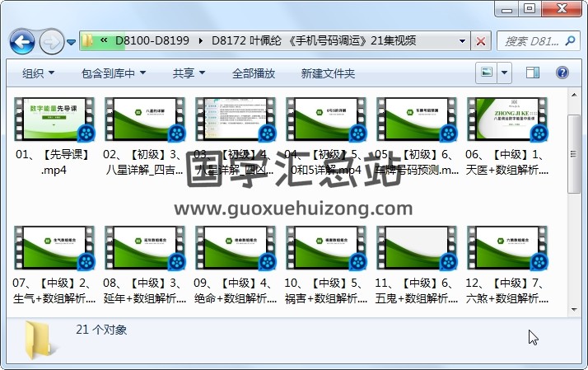Click D8100-D8199 in the breadcrumb path
588x370 pixels.
click(152, 40)
